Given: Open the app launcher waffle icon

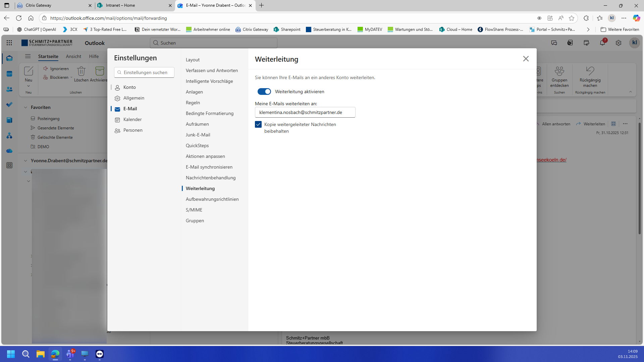Looking at the screenshot, I should pos(9,43).
